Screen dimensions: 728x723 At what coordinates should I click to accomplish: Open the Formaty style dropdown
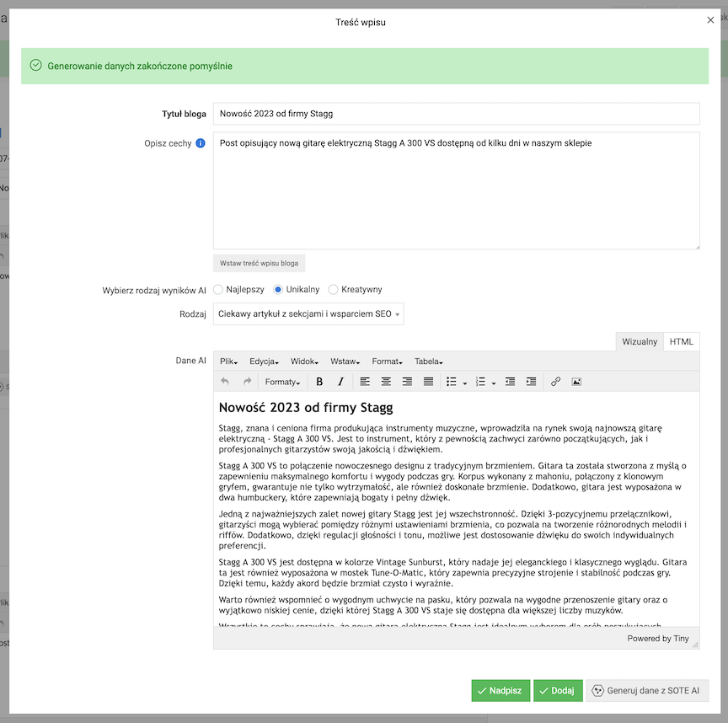click(282, 382)
